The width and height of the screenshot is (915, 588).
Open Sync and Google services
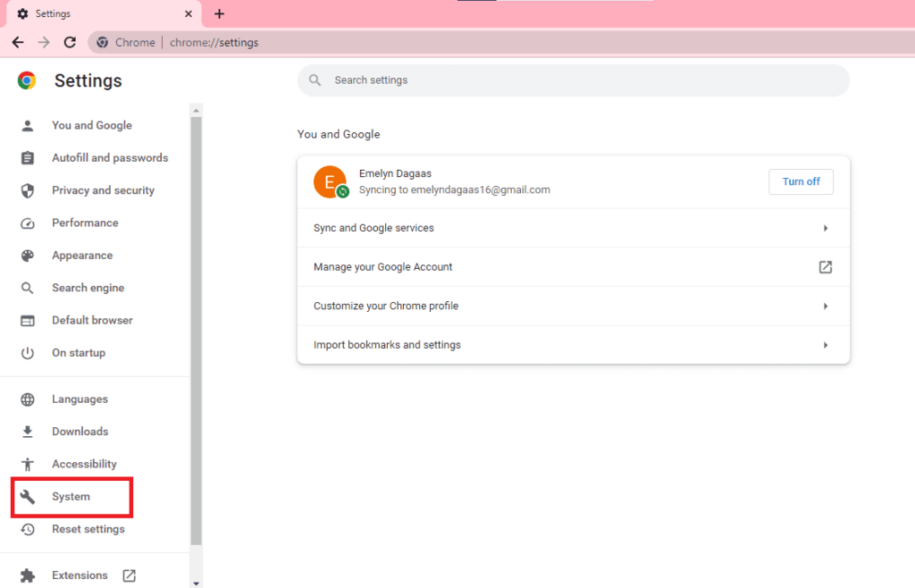point(573,228)
